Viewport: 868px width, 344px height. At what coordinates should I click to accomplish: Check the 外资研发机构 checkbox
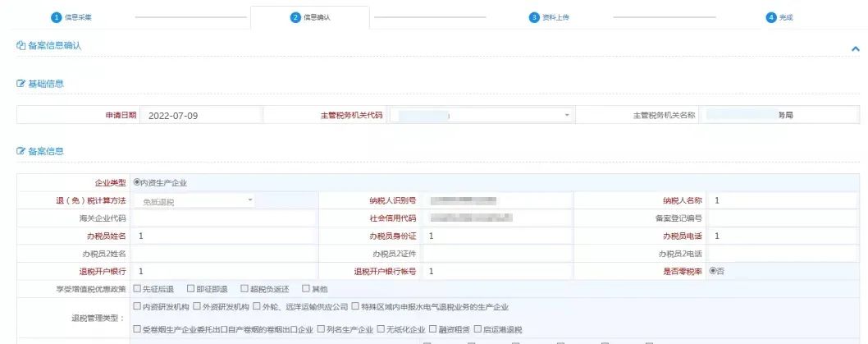(x=197, y=305)
